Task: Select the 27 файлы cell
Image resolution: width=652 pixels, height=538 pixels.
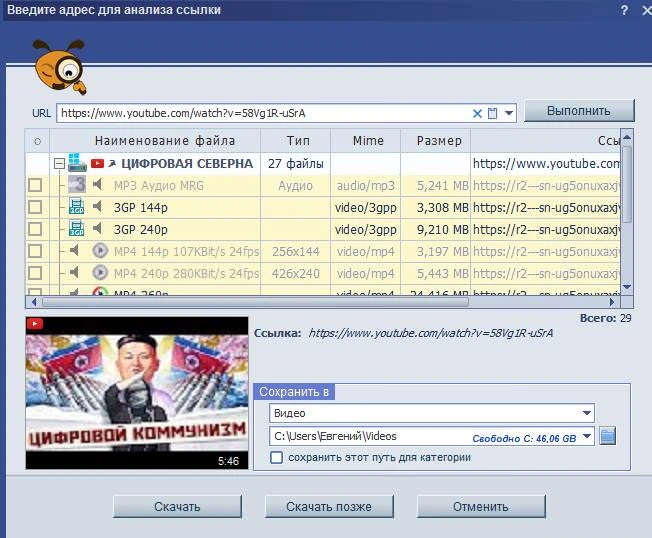Action: pyautogui.click(x=296, y=163)
